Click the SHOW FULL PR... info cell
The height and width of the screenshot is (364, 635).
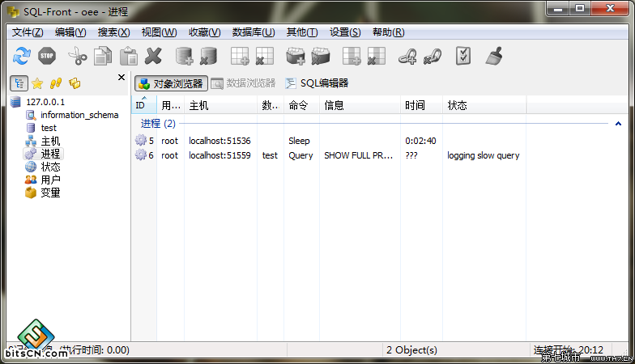tap(358, 155)
